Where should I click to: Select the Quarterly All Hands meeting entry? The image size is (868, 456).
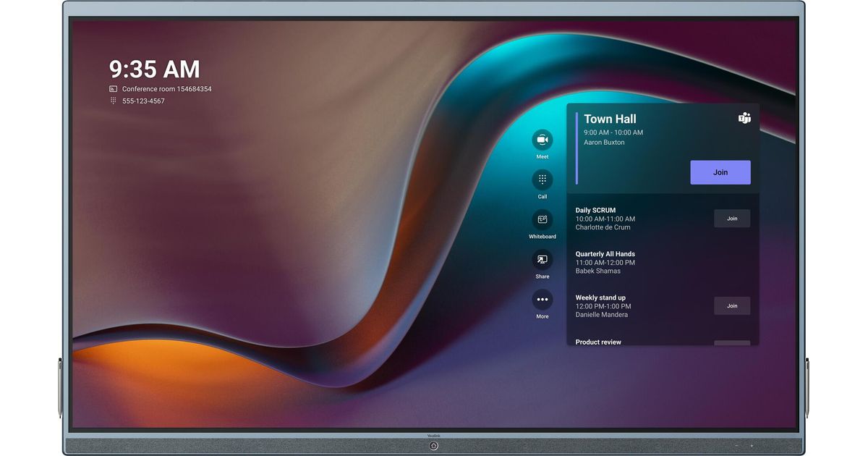click(605, 262)
